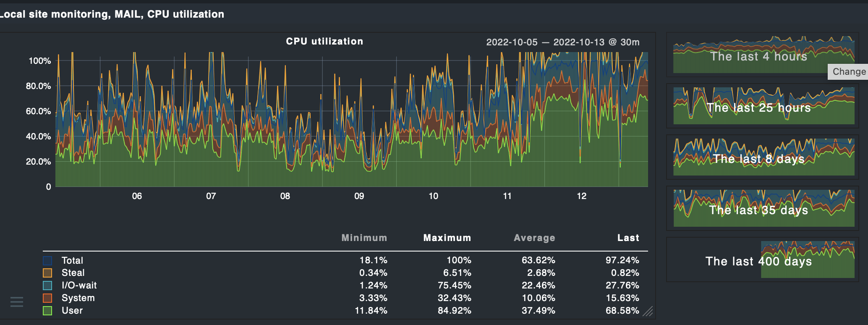This screenshot has height=325, width=868.
Task: Select the System legend label
Action: coord(78,298)
